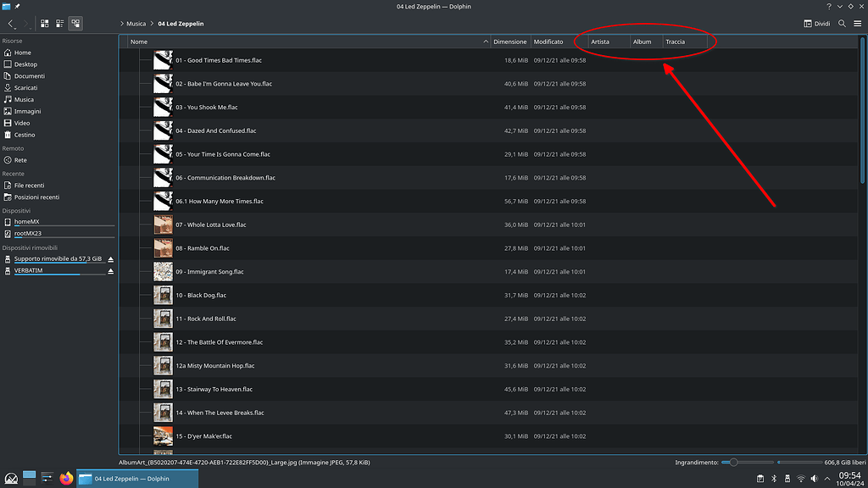Expand the forward navigation history arrow
This screenshot has height=488, width=868.
[31, 28]
